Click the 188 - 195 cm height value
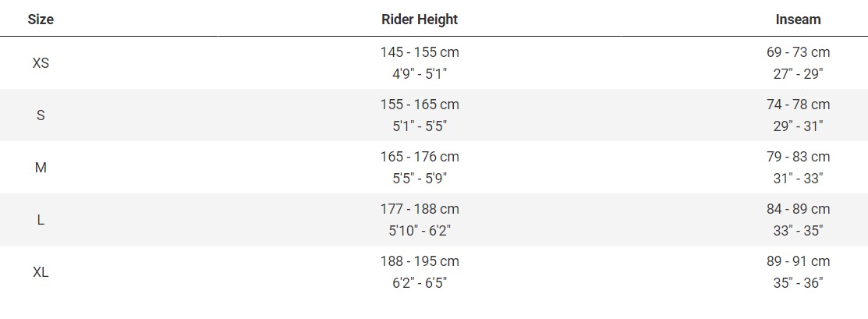The height and width of the screenshot is (319, 868). (420, 261)
